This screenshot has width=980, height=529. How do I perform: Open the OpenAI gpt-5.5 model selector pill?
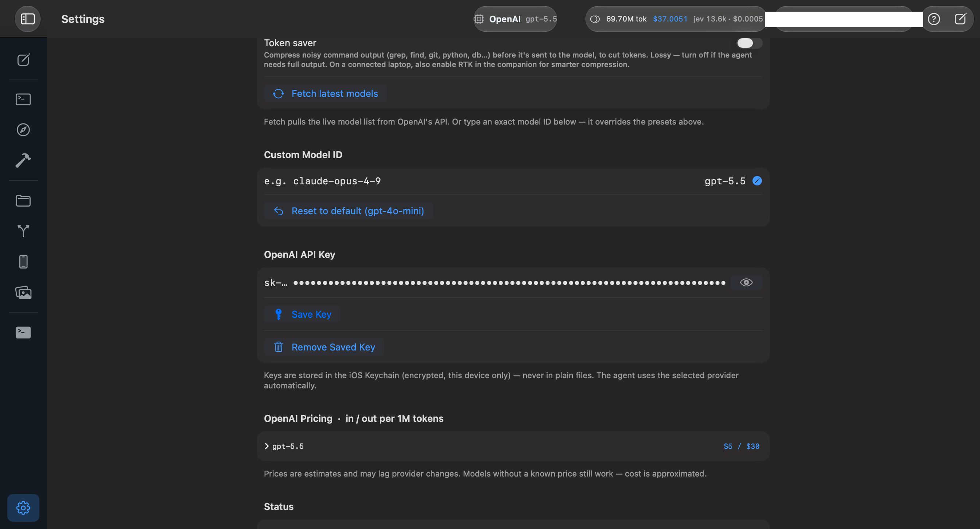click(x=515, y=19)
